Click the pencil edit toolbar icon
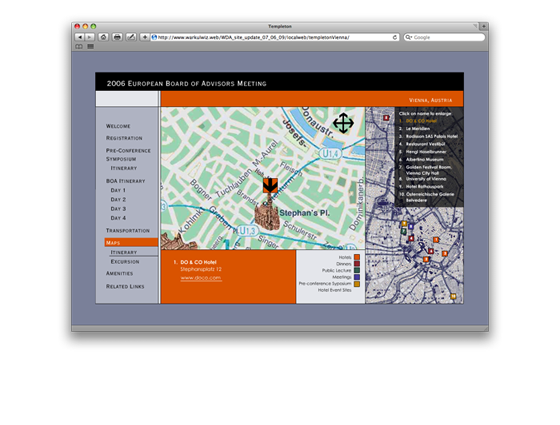Viewport: 560px width, 425px height. pos(131,37)
